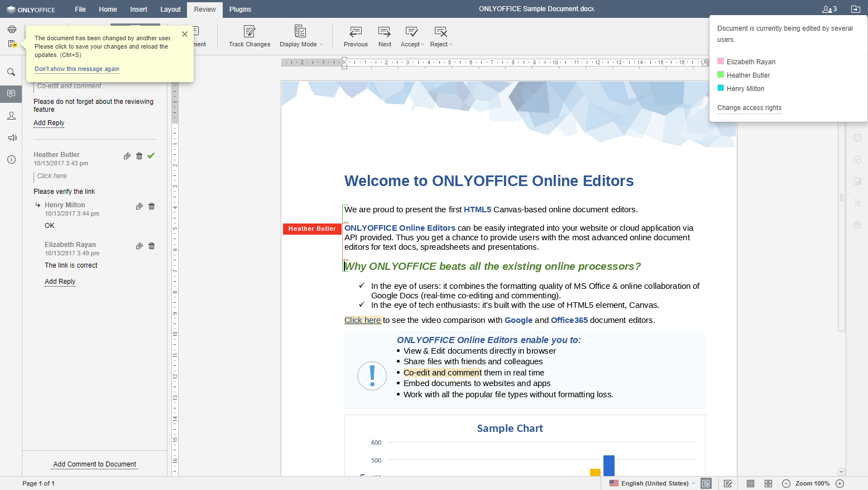The height and width of the screenshot is (490, 868).
Task: Click 'Please verify the link' comment text
Action: tap(64, 192)
